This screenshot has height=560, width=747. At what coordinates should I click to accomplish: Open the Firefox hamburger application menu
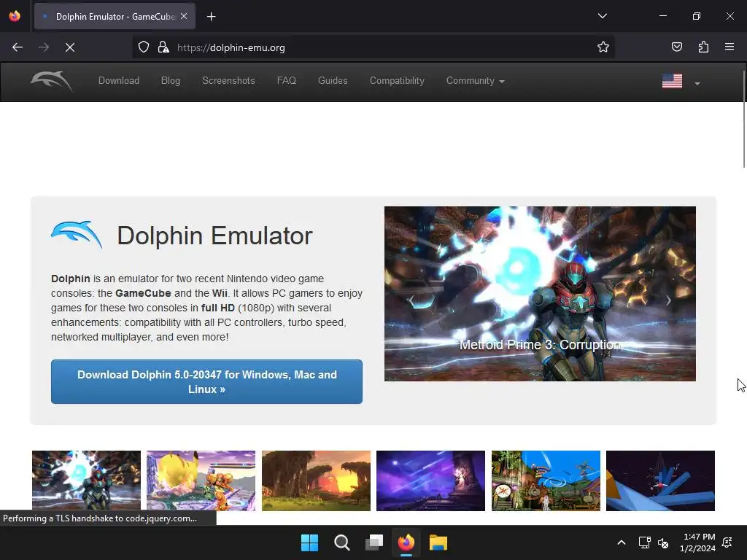[x=729, y=47]
